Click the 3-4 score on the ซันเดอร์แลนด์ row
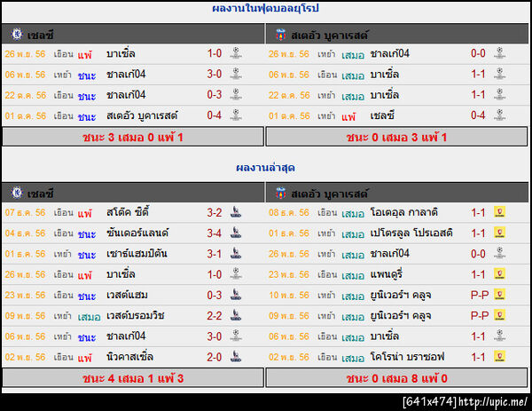Screen dimensions: 532x411 pyautogui.click(x=215, y=233)
